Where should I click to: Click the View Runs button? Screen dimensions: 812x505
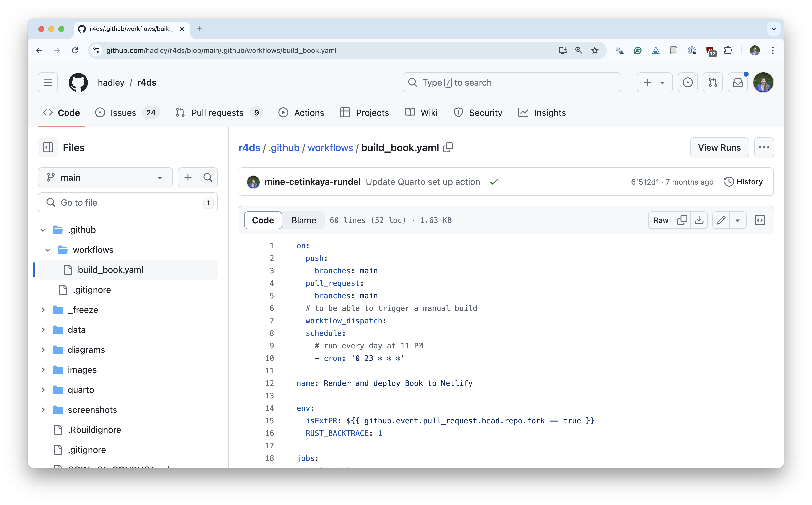(719, 147)
